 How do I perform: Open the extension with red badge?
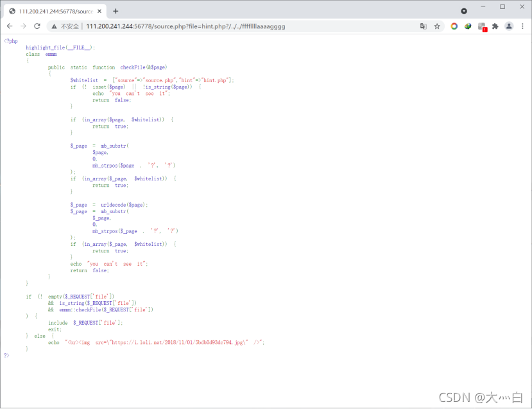482,27
